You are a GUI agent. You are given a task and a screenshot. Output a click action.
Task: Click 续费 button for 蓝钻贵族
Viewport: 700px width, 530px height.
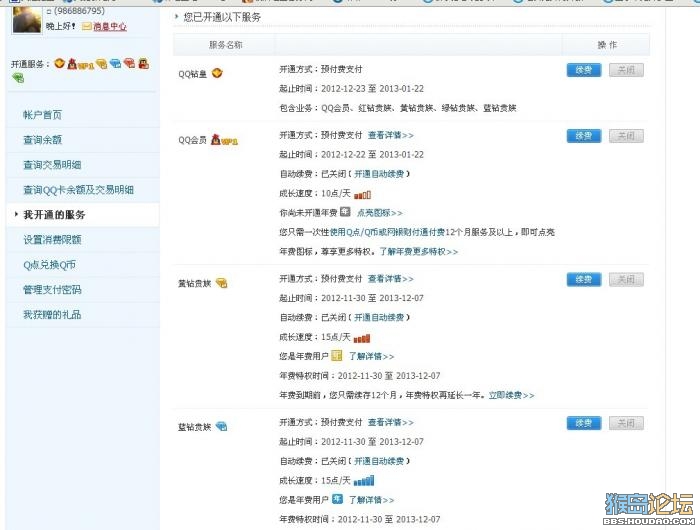[x=584, y=423]
